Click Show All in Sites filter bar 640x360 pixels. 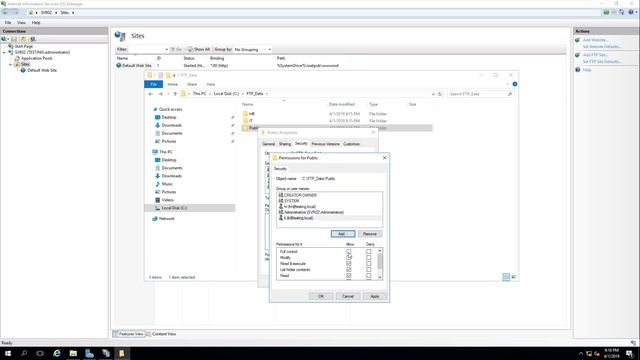(199, 49)
